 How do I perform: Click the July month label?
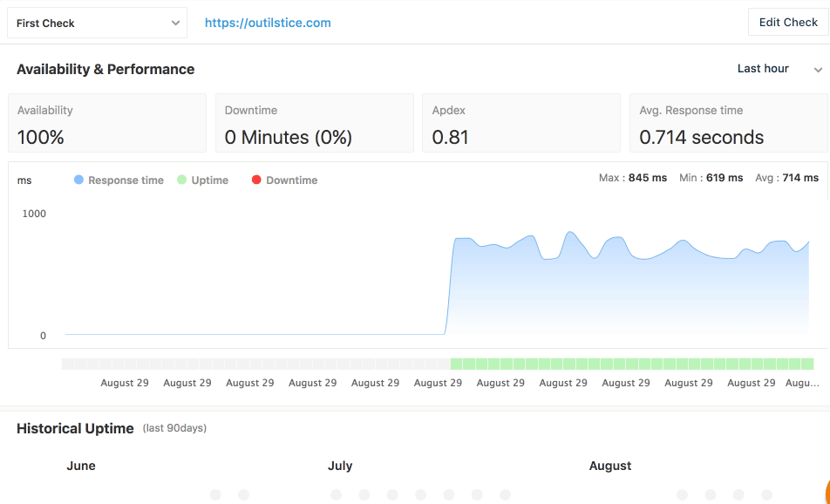tap(340, 466)
